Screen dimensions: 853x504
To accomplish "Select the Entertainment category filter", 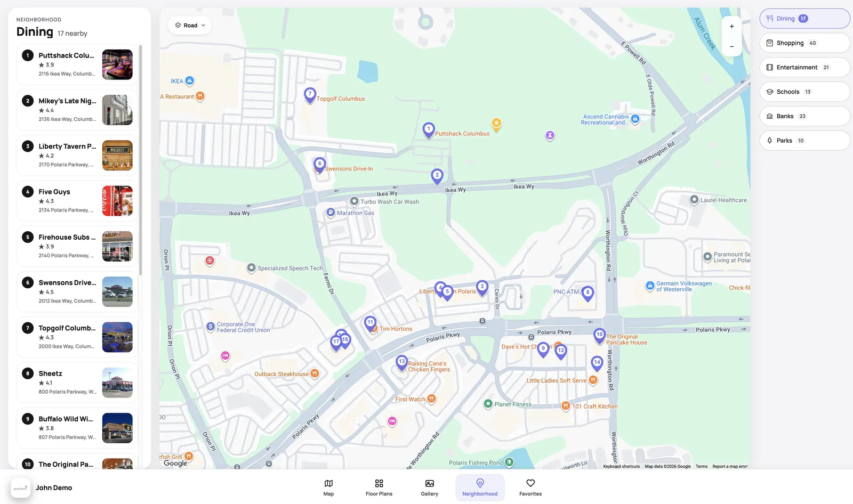I will [x=804, y=68].
